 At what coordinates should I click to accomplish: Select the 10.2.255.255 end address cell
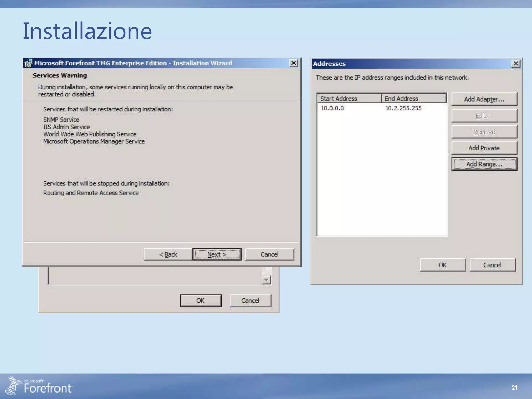[403, 108]
